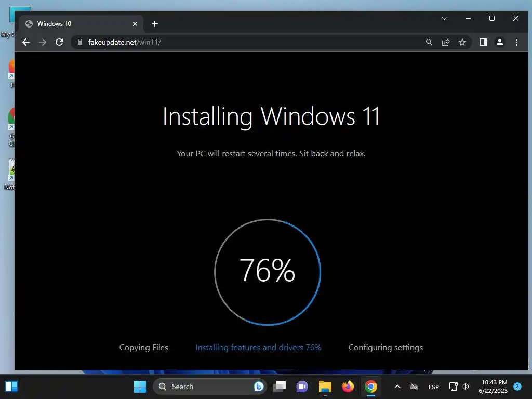Click the forward navigation arrow
This screenshot has height=399, width=532.
tap(43, 42)
